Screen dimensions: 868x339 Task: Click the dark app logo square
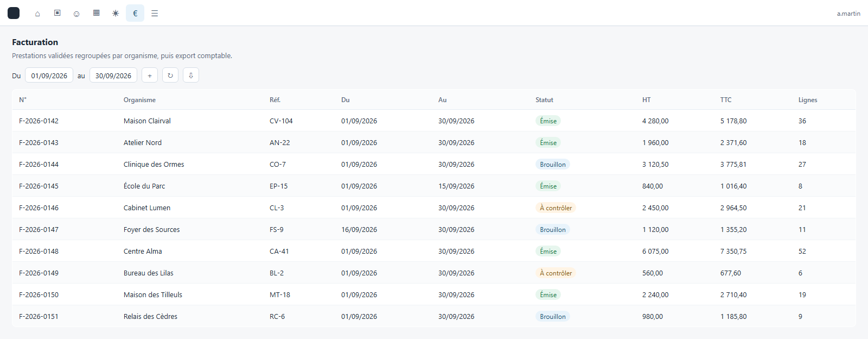coord(14,13)
